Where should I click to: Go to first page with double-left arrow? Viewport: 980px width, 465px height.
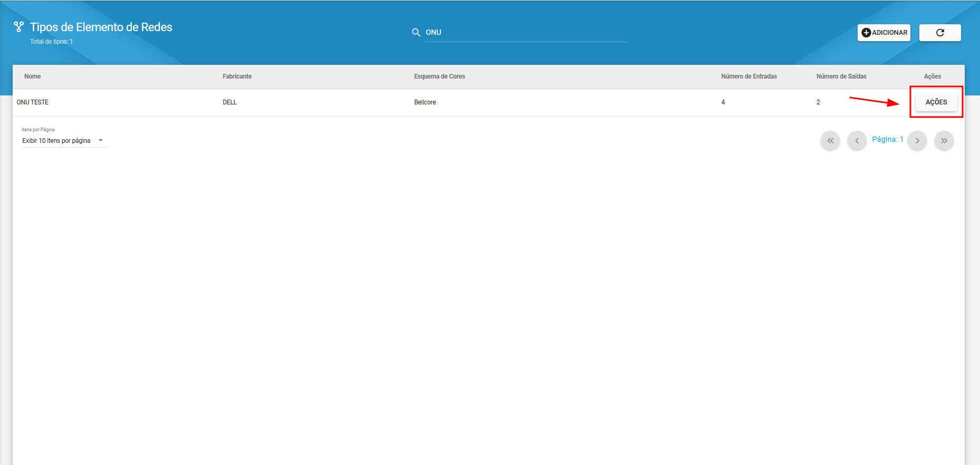pyautogui.click(x=830, y=141)
